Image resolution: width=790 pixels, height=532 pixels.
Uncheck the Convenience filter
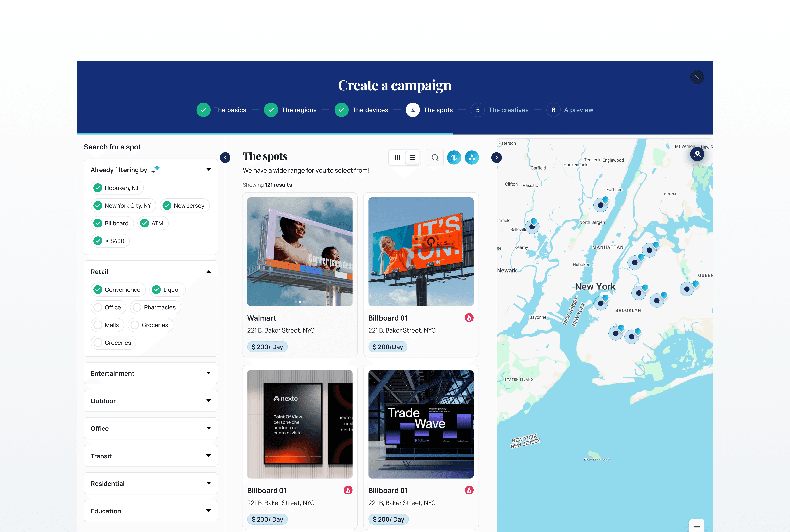pos(98,289)
